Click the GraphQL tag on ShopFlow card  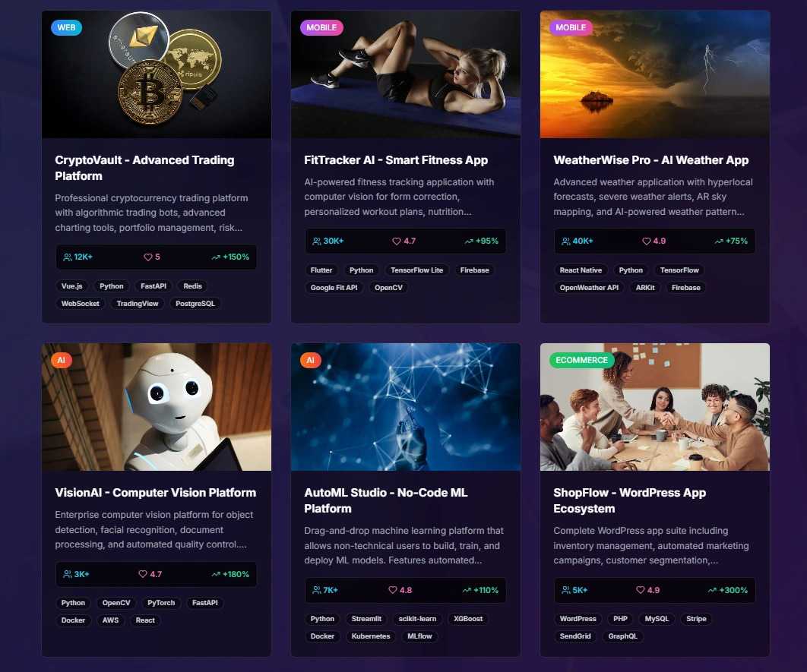pos(623,636)
